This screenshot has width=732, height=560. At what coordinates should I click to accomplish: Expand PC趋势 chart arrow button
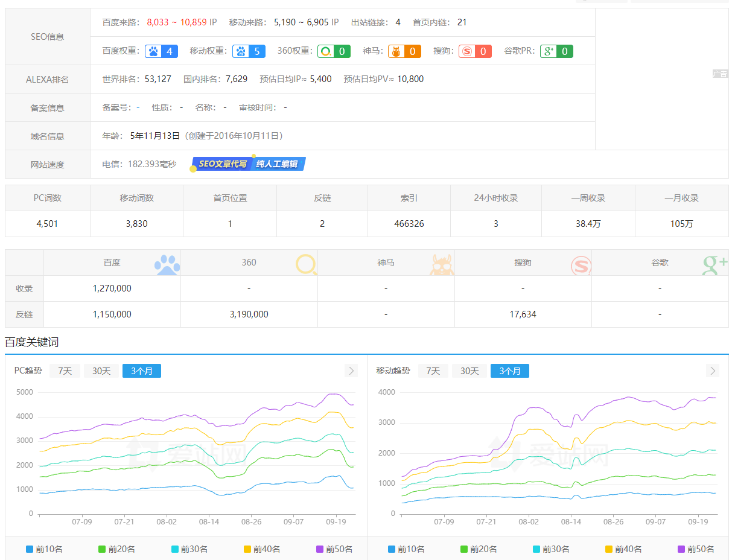coord(351,371)
